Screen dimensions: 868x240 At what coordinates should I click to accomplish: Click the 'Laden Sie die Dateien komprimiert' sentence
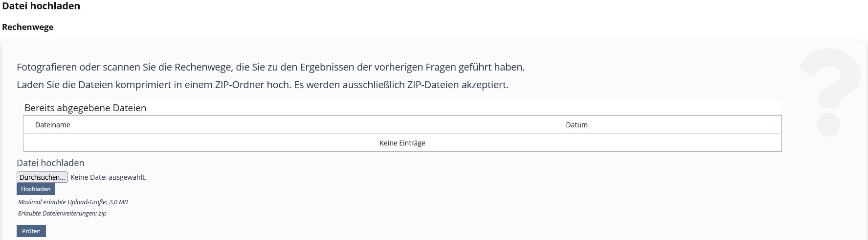pos(154,85)
